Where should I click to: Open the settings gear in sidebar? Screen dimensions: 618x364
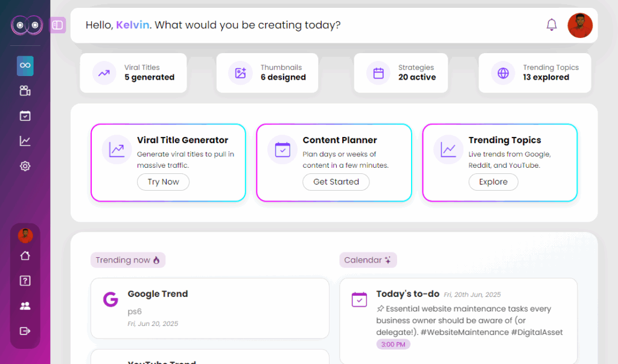[25, 166]
